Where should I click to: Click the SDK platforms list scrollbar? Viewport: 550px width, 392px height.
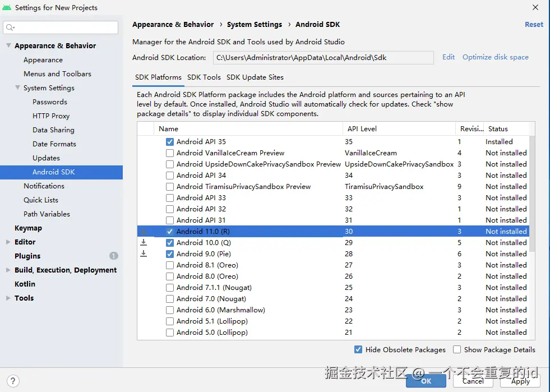click(532, 191)
